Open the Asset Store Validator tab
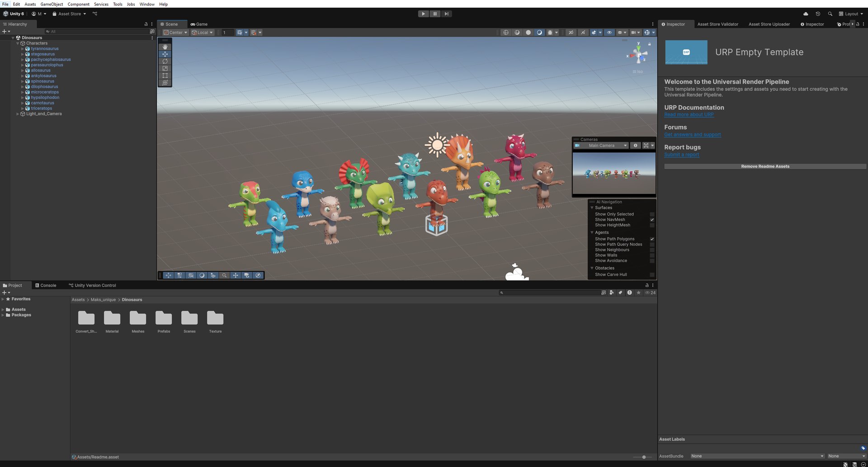Screen dimensions: 868x467 point(718,24)
